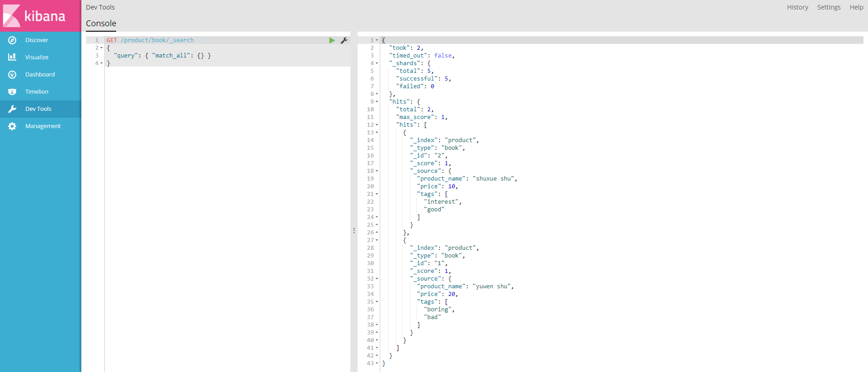
Task: Click "bad" tag value
Action: tap(433, 317)
